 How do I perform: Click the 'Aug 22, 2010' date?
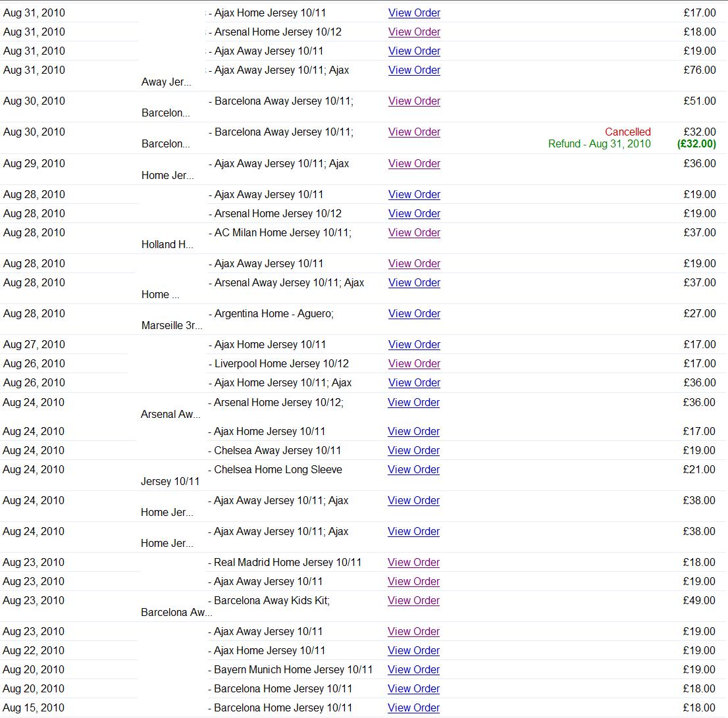(34, 651)
